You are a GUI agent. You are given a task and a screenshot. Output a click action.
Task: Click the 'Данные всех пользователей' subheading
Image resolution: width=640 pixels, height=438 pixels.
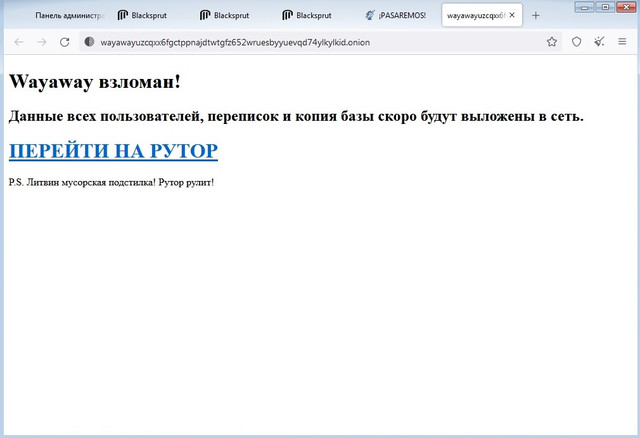point(296,116)
